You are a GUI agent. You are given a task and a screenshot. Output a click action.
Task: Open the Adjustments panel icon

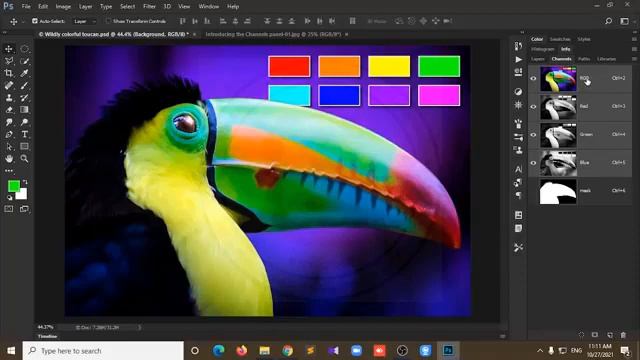[x=518, y=91]
